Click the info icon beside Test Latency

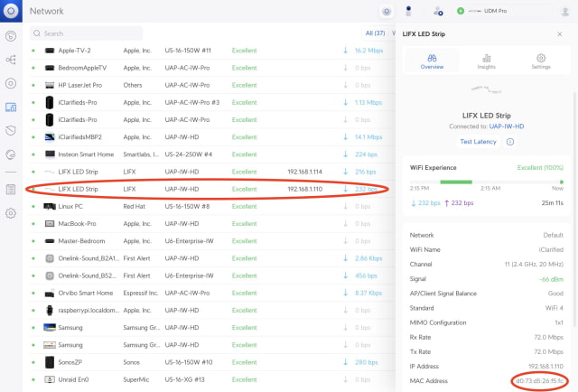tap(510, 142)
